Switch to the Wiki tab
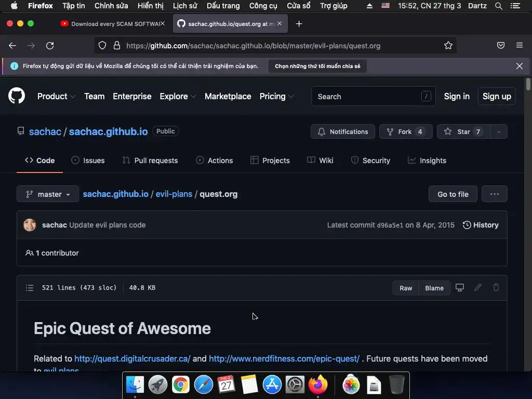This screenshot has width=532, height=399. coord(320,161)
